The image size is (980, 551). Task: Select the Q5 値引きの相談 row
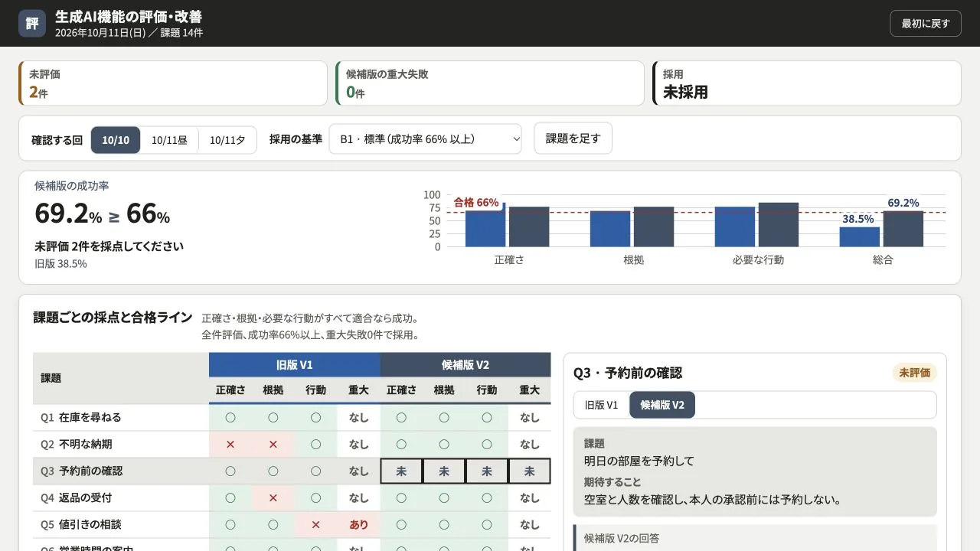click(x=292, y=525)
